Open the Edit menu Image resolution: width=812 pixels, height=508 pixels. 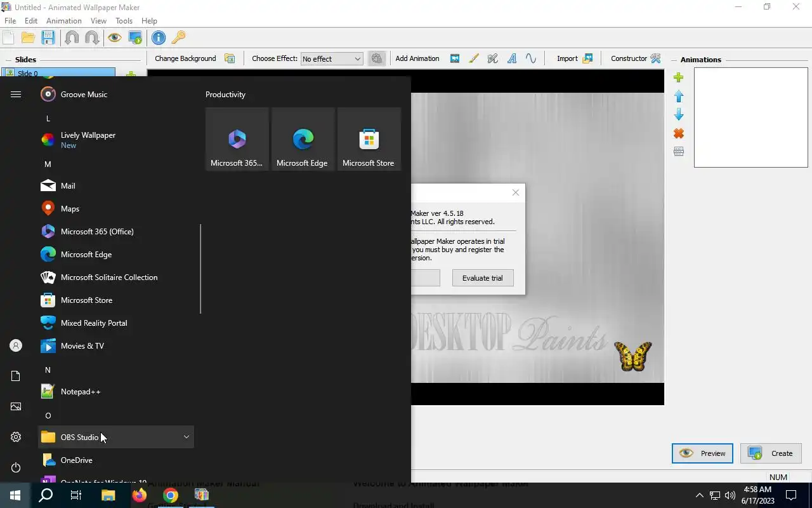coord(31,21)
